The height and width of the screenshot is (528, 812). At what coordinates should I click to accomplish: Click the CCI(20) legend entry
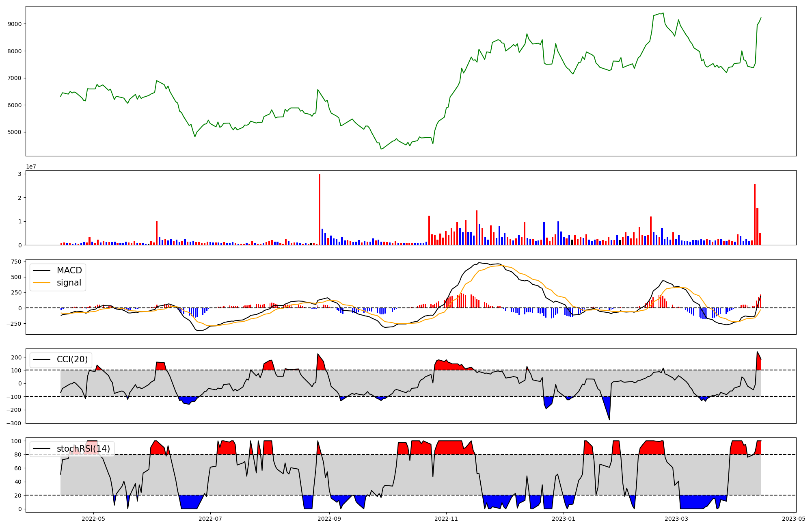(x=72, y=359)
